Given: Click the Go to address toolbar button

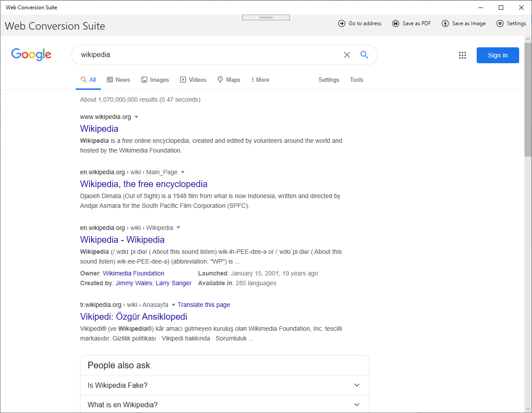Looking at the screenshot, I should (359, 23).
